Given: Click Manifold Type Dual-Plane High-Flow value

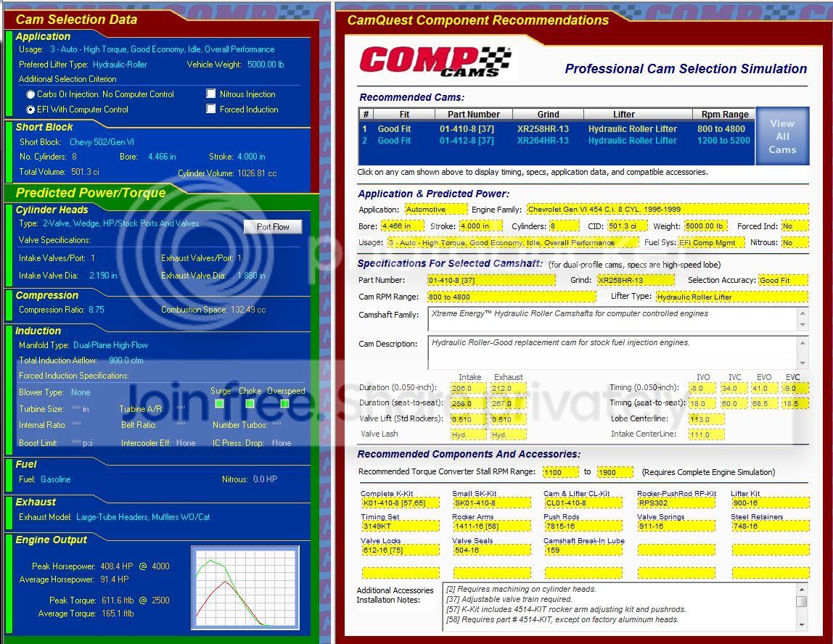Looking at the screenshot, I should point(110,345).
